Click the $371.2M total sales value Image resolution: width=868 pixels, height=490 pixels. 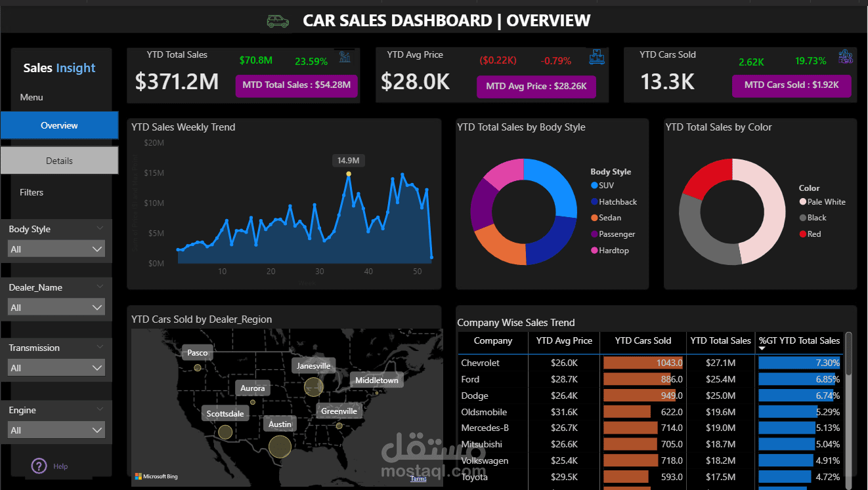click(x=177, y=81)
